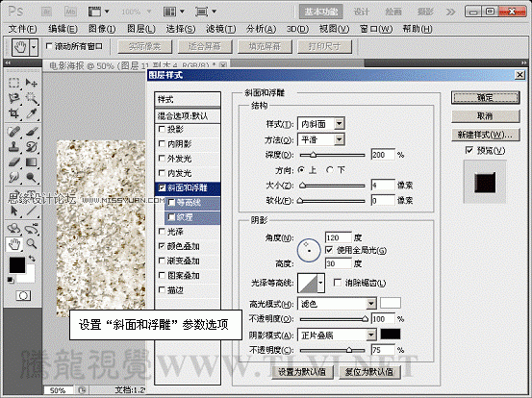Image resolution: width=532 pixels, height=398 pixels.
Task: Select the Magic Wand tool
Action: 32,98
